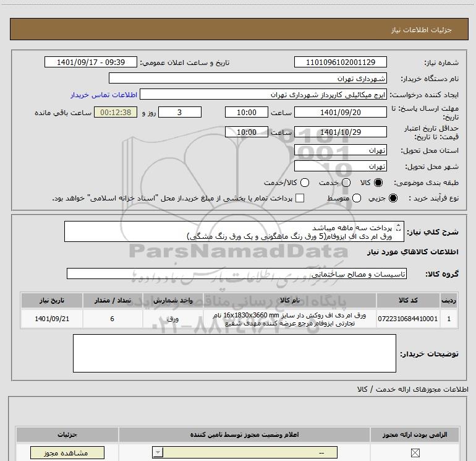Screen dimensions: 476x461
Task: Select the متوسط purchase type radio
Action: point(357,198)
